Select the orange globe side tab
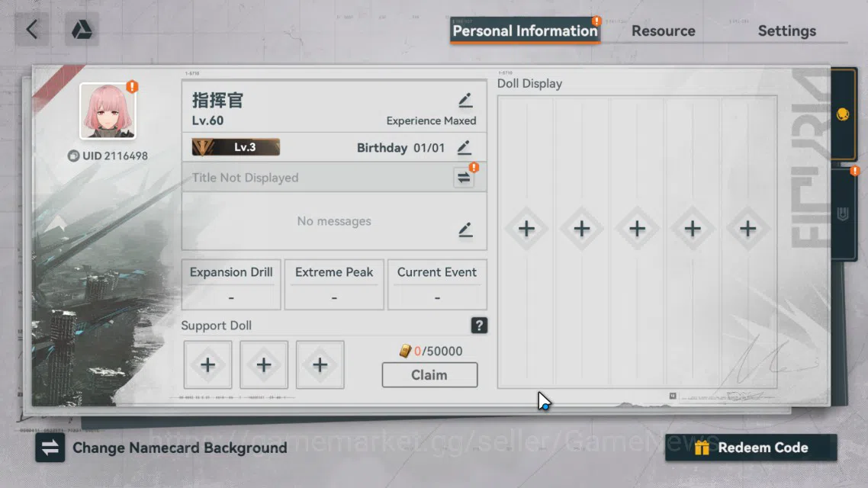 pos(843,114)
